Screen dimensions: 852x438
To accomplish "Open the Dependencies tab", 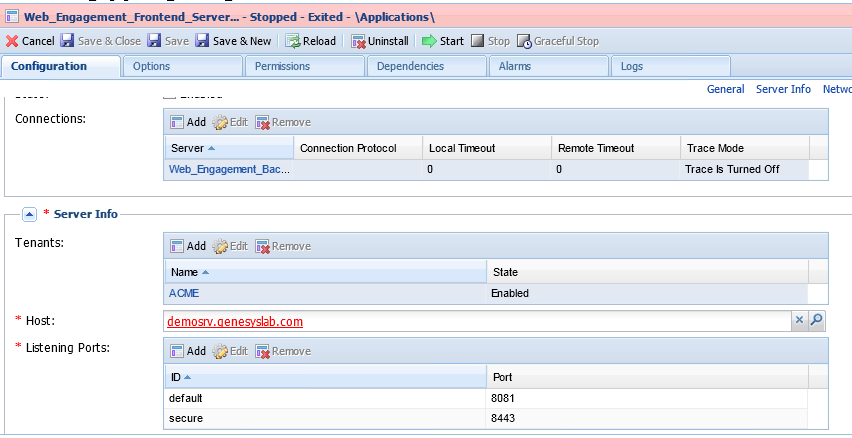I will tap(427, 66).
